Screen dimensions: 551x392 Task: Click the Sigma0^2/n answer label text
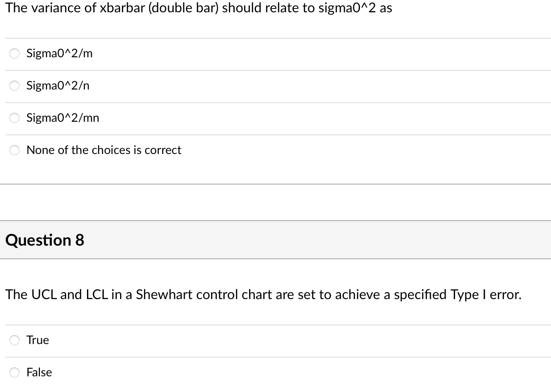pos(58,85)
